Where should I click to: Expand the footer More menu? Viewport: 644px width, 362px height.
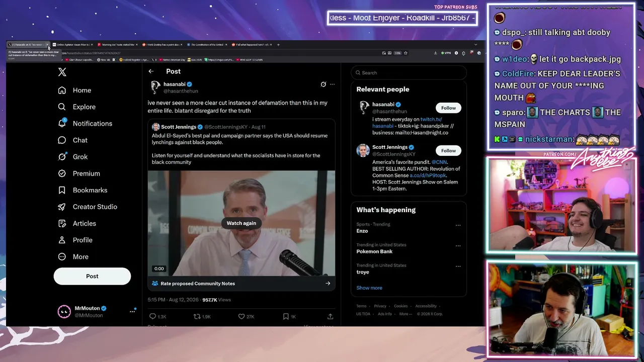[406, 314]
